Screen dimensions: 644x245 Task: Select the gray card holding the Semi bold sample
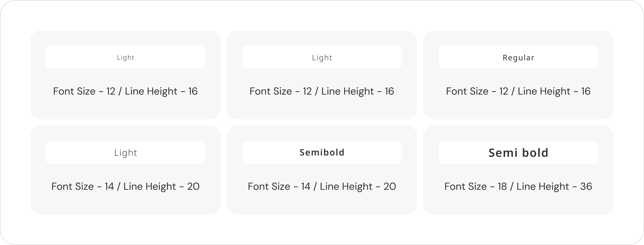518,204
